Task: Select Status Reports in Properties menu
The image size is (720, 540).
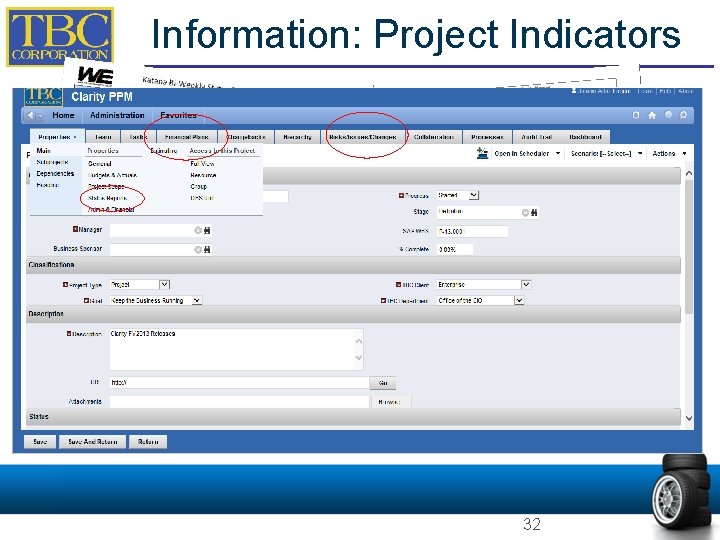Action: pos(107,198)
